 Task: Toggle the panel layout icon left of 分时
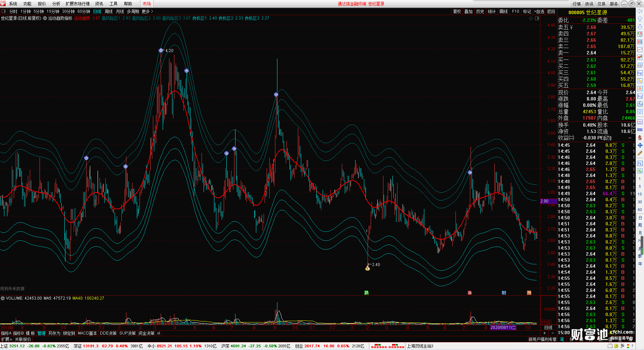(4, 11)
